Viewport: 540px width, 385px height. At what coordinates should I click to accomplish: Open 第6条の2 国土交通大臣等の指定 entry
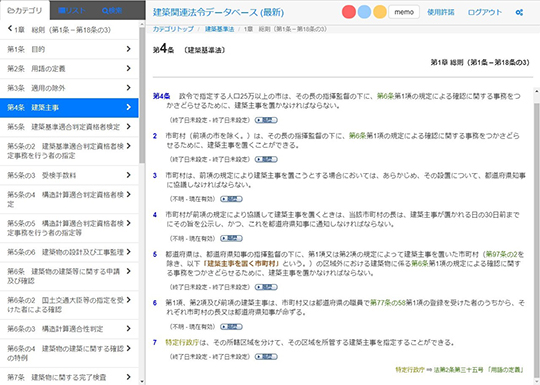click(x=69, y=305)
